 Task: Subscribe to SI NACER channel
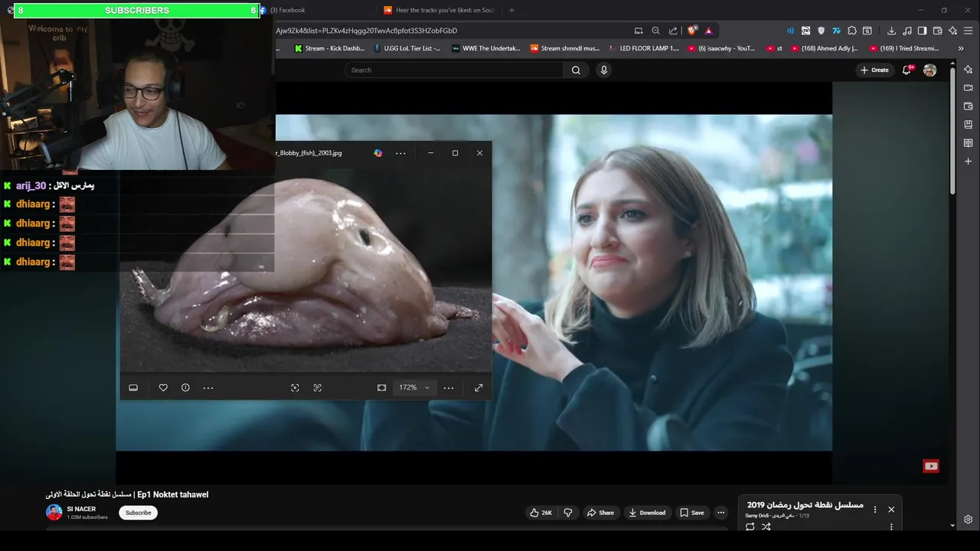click(x=138, y=513)
